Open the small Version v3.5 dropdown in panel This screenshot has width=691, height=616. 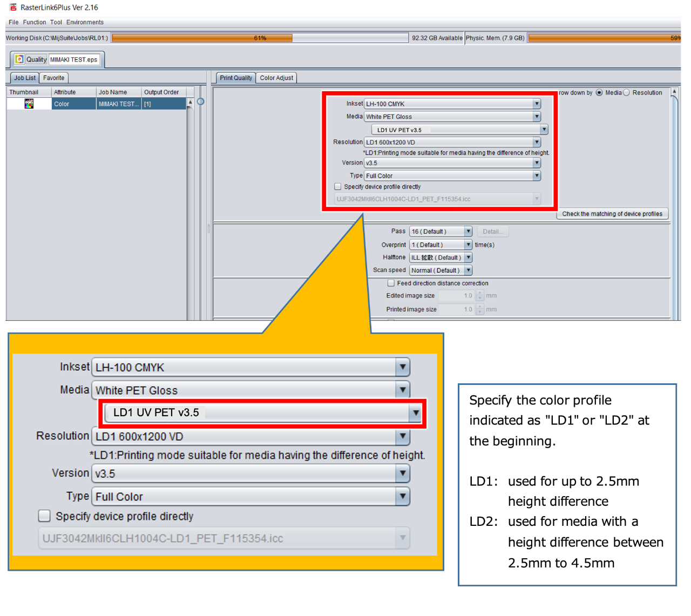pyautogui.click(x=452, y=163)
